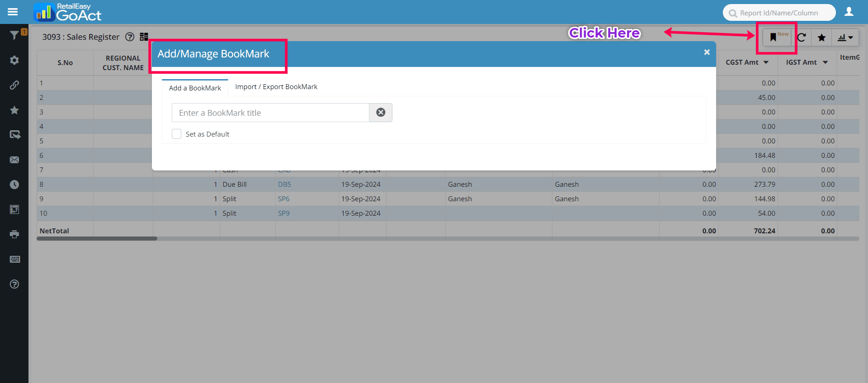Mark report as favorite star
Image resolution: width=868 pixels, height=383 pixels.
coord(821,38)
